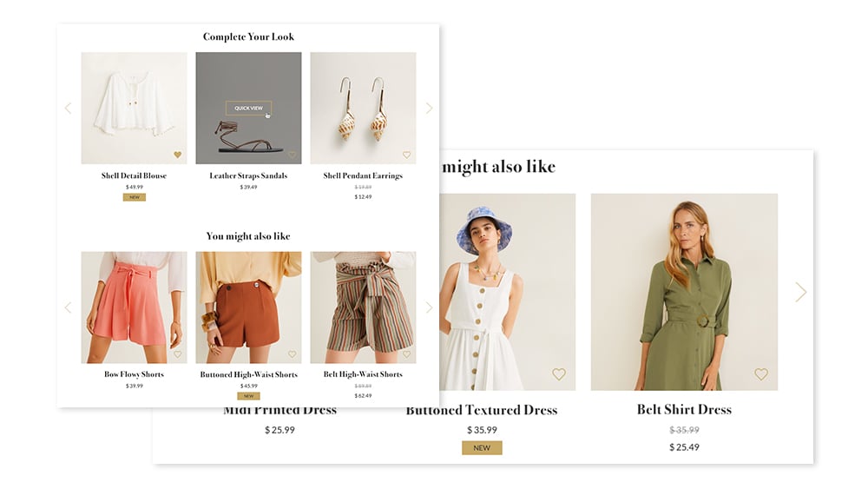Advance small You might also like carousel right
868x489 pixels.
[x=428, y=307]
